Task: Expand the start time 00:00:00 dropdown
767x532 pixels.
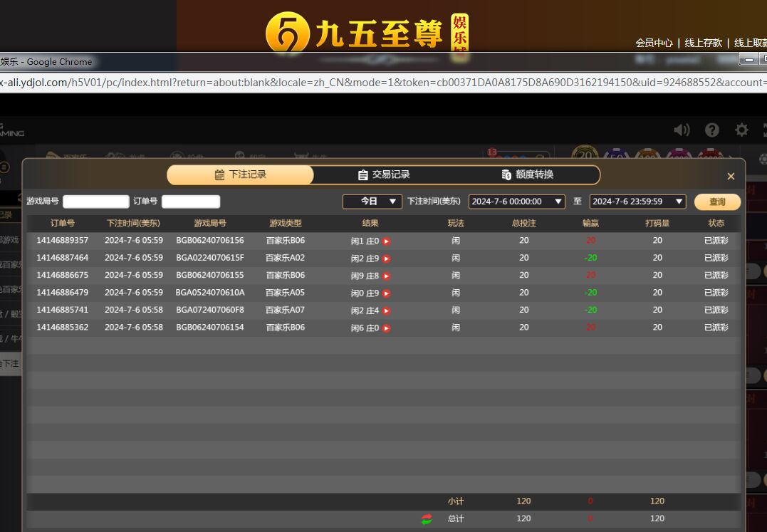Action: (516, 202)
